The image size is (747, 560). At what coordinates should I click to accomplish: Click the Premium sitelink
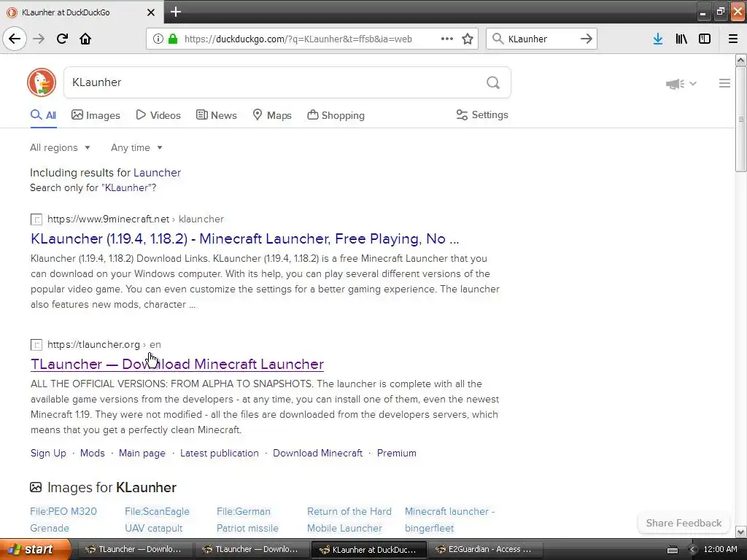click(396, 453)
